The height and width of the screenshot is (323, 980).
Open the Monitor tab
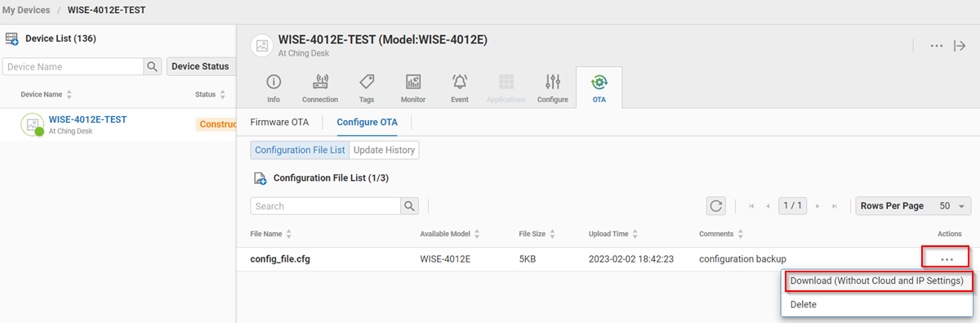click(x=413, y=87)
